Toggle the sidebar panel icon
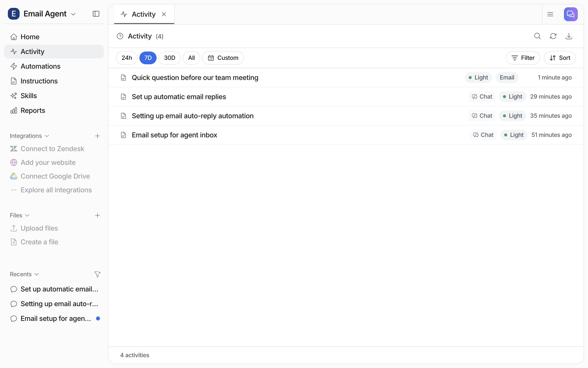The height and width of the screenshot is (368, 588). (x=96, y=14)
